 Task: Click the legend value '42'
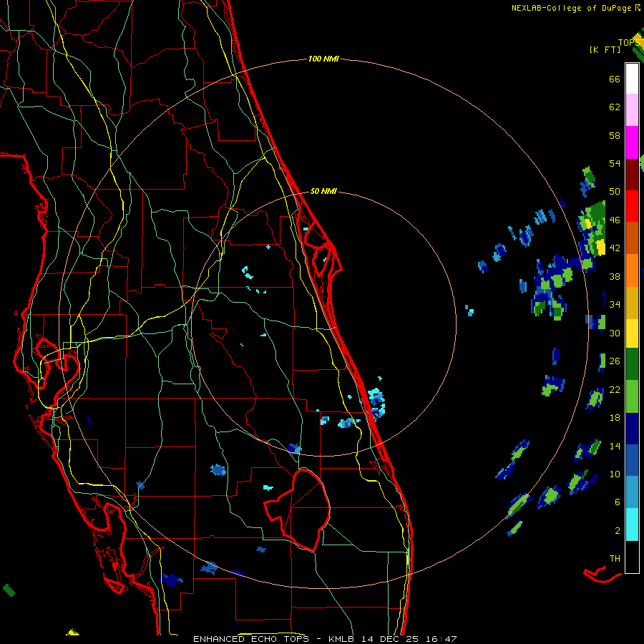[x=615, y=248]
